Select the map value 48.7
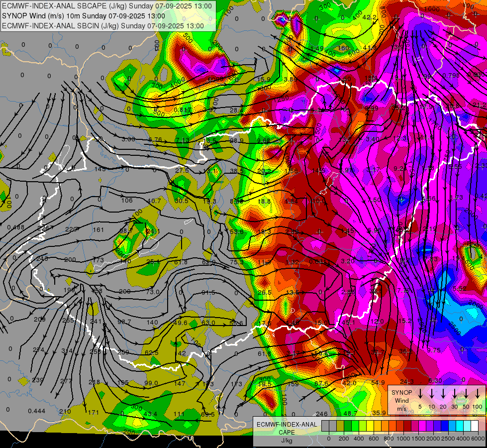487x448 pixels. coord(350,413)
